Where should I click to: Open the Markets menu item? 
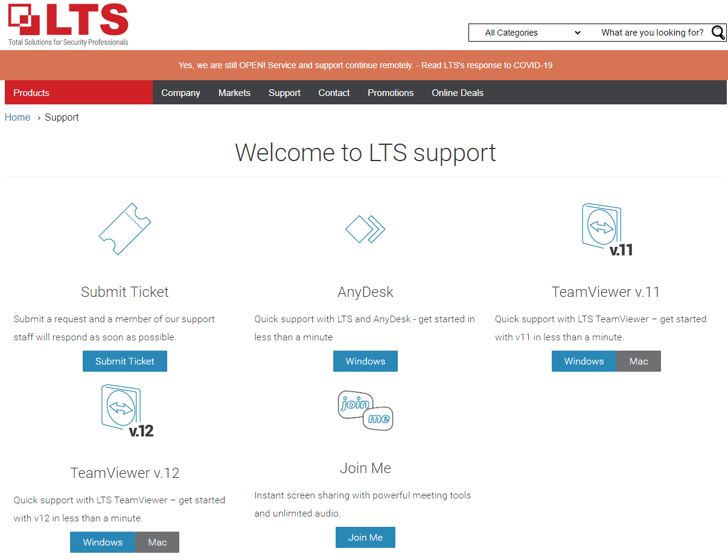coord(234,92)
